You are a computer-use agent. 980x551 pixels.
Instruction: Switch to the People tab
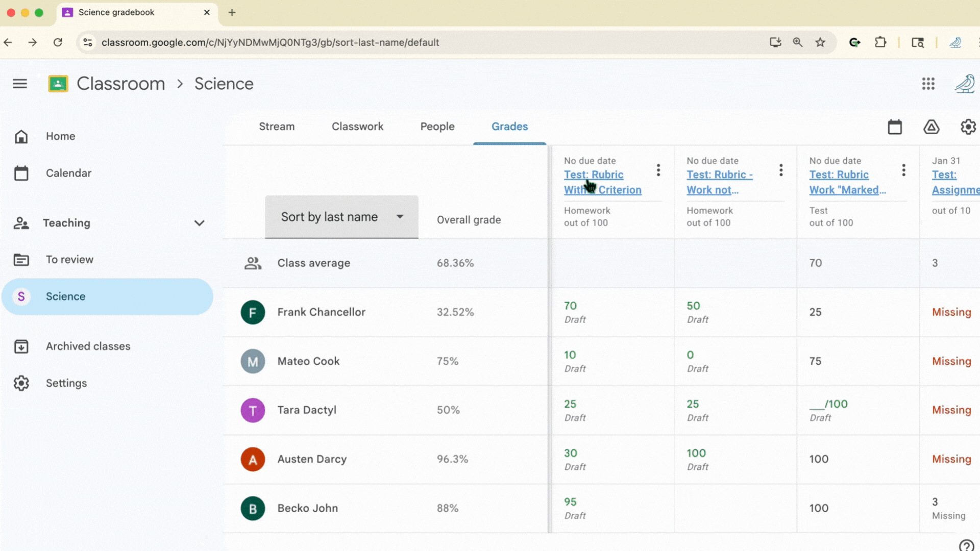(x=437, y=127)
